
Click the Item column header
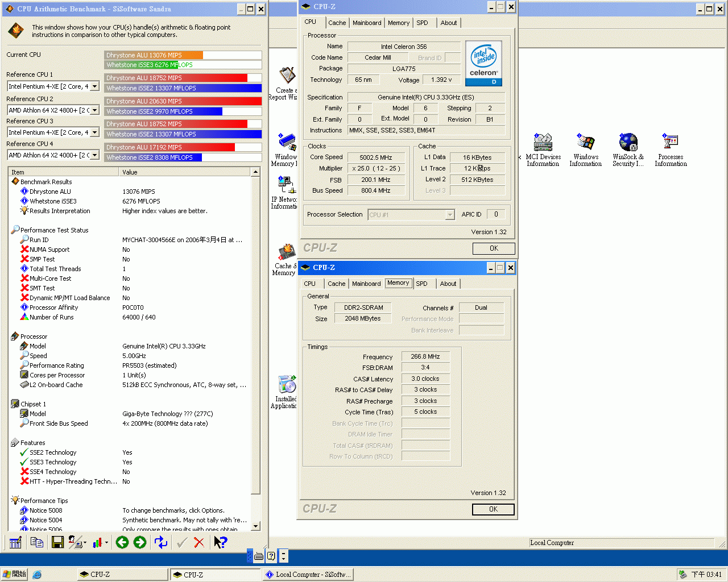[x=64, y=172]
